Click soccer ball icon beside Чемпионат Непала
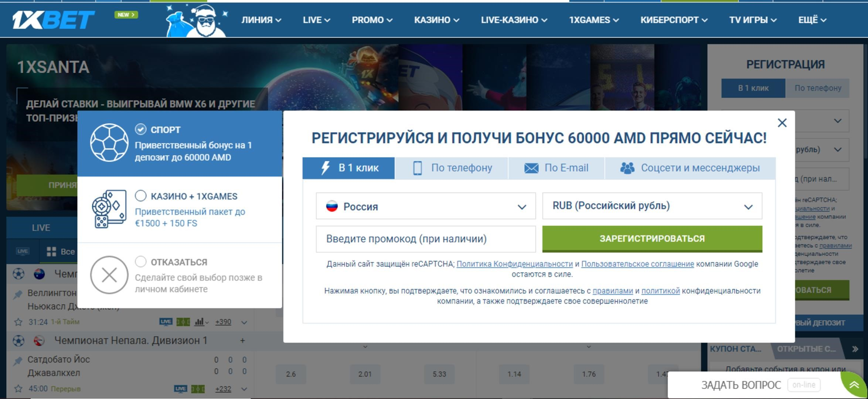This screenshot has height=399, width=868. tap(18, 341)
